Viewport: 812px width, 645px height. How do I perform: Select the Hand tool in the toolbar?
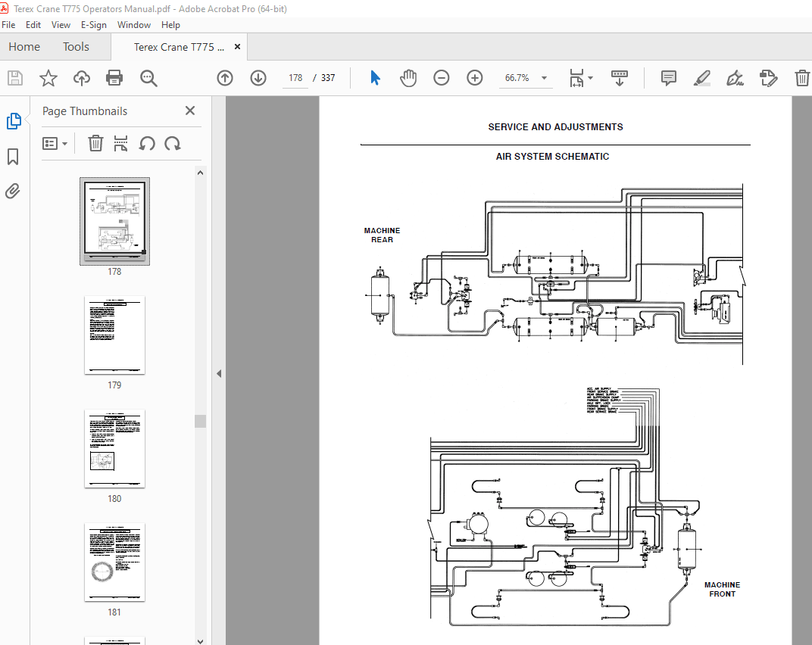point(408,77)
